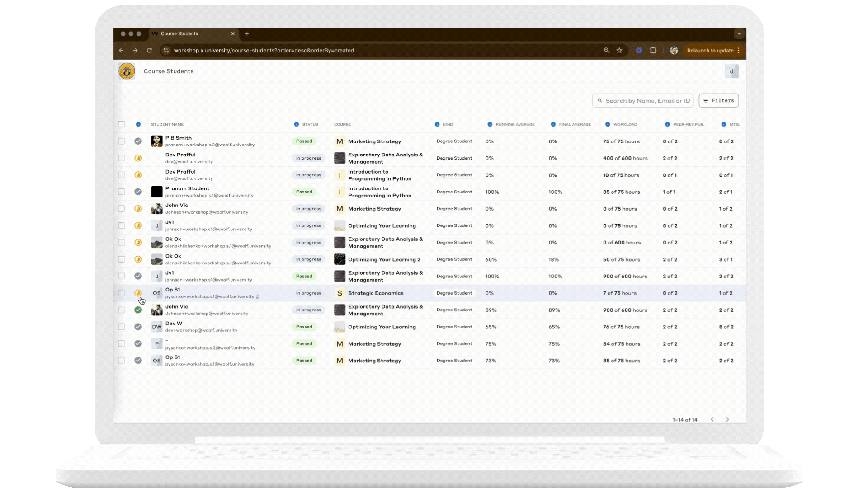Open the browser account avatar dropdown
The image size is (868, 488).
674,50
